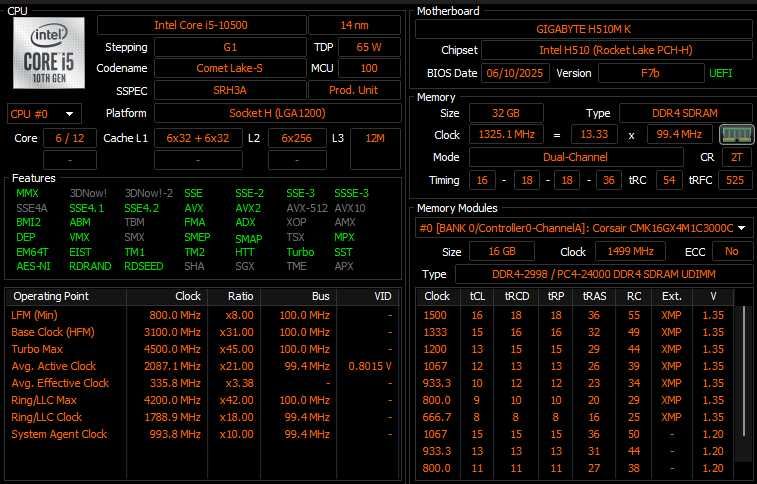This screenshot has height=484, width=757.
Task: Click the Platform value Socket H (LGA1200)
Action: 277,113
